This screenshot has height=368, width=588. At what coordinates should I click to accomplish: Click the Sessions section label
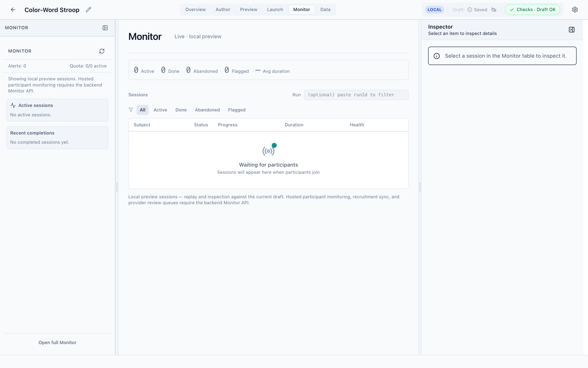[138, 95]
